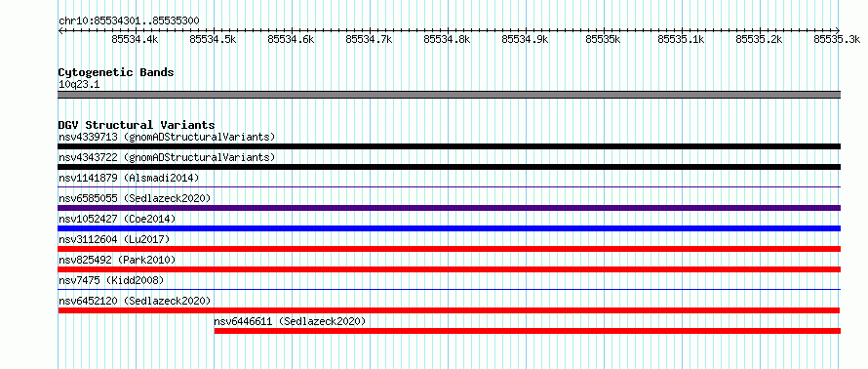The image size is (868, 369).
Task: Select the thin purple line under nsv1141879
Action: pyautogui.click(x=449, y=187)
